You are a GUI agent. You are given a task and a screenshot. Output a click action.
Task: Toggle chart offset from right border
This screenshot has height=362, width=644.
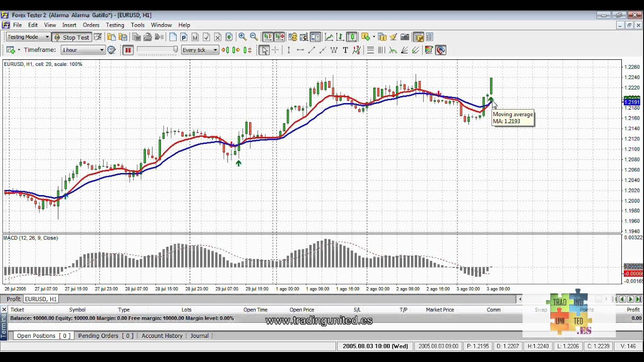(279, 37)
